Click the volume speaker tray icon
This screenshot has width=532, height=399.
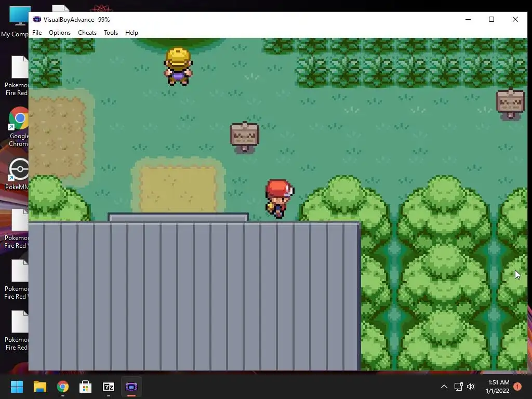click(471, 387)
